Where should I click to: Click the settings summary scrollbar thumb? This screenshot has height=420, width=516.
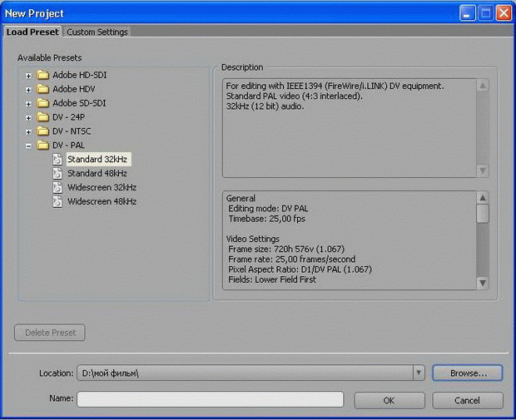tap(483, 214)
